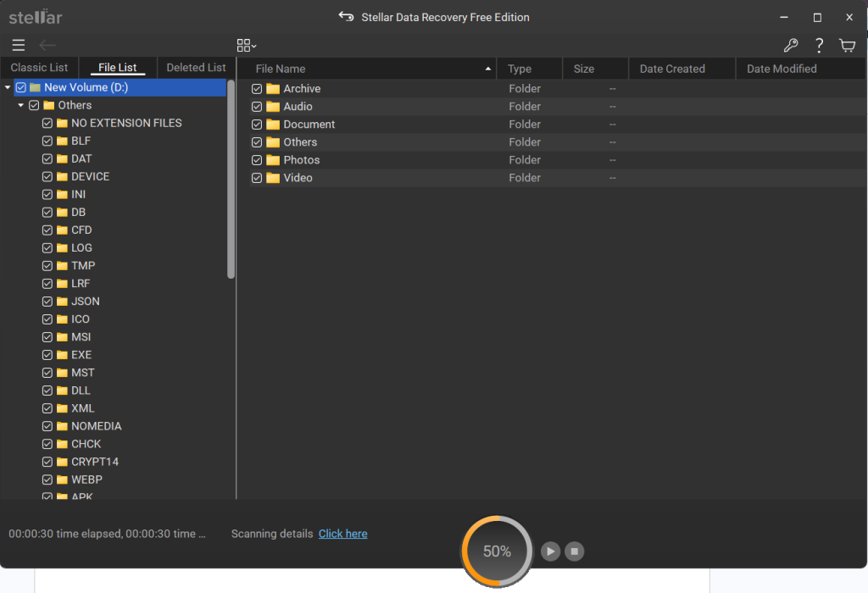Collapse the New Volume (D:) tree node
The height and width of the screenshot is (593, 868).
pyautogui.click(x=8, y=87)
